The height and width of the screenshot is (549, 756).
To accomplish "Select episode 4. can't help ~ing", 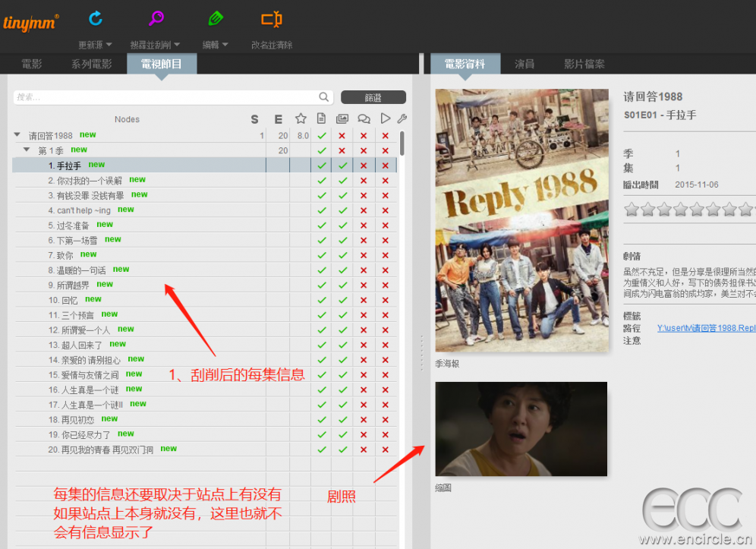I will click(x=79, y=210).
